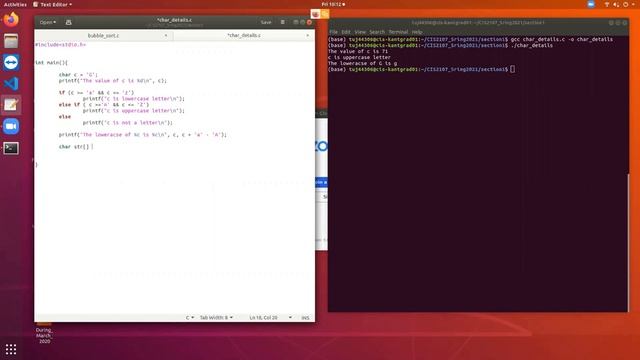This screenshot has height=360, width=640.
Task: Open Terminal's Terminal menu
Action: [x=398, y=32]
